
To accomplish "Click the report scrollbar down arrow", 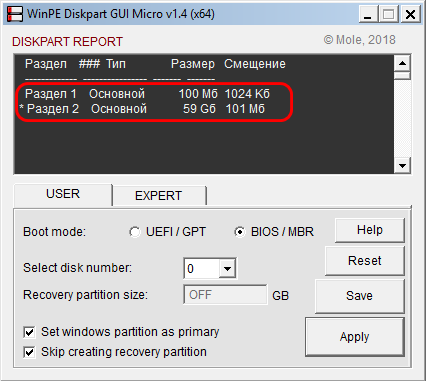I will click(402, 166).
